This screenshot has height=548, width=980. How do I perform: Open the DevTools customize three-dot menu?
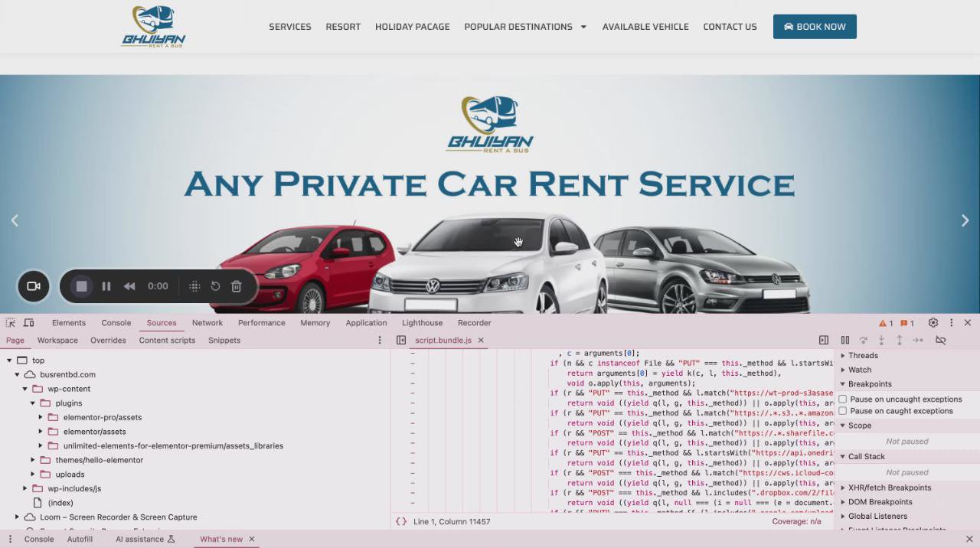pyautogui.click(x=952, y=323)
